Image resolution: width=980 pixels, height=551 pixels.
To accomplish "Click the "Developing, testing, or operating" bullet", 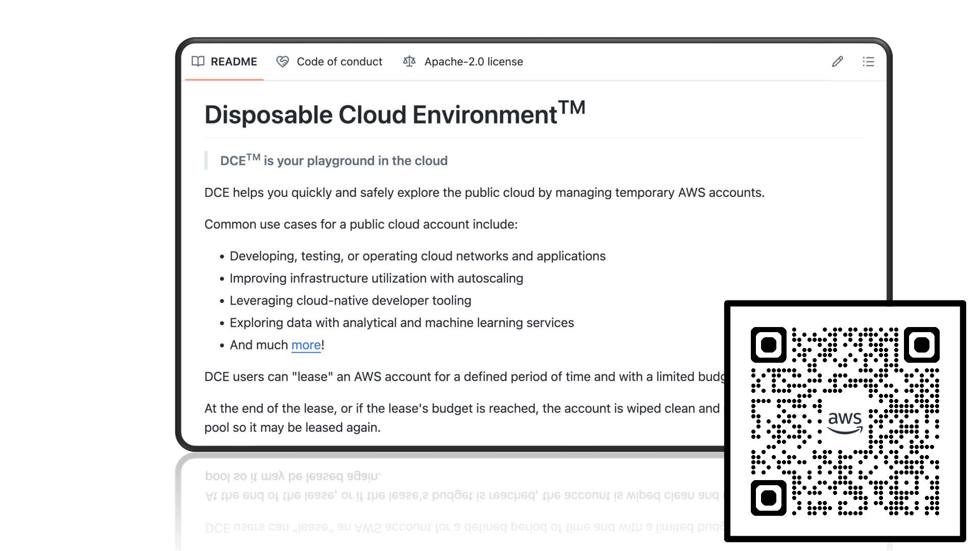I will click(x=417, y=256).
